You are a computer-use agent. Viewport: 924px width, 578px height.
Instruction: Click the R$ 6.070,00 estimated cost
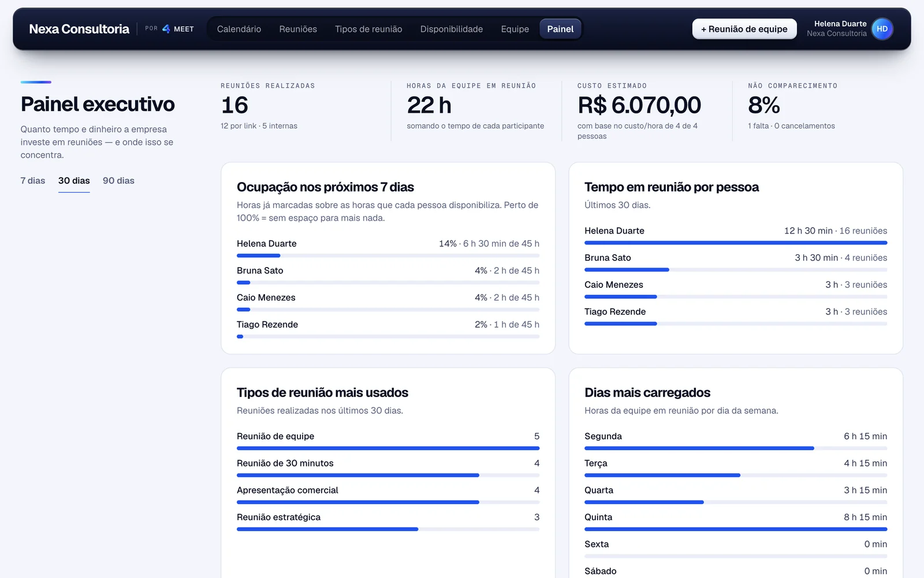639,105
